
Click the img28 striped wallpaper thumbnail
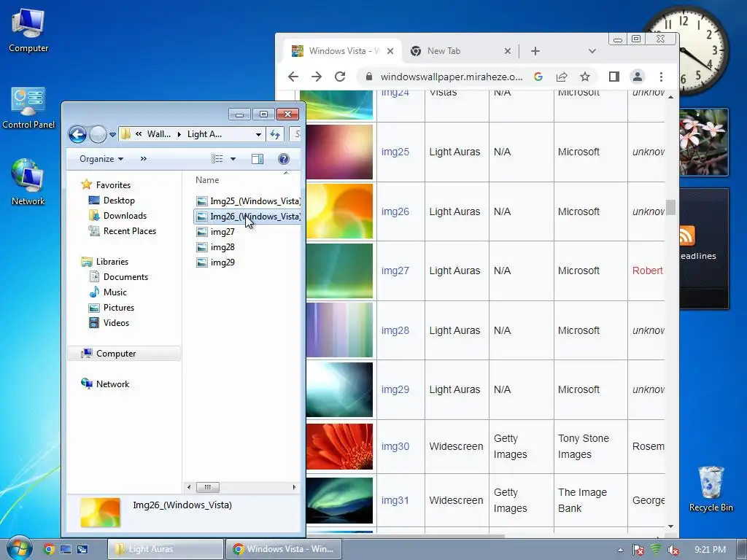coord(339,330)
